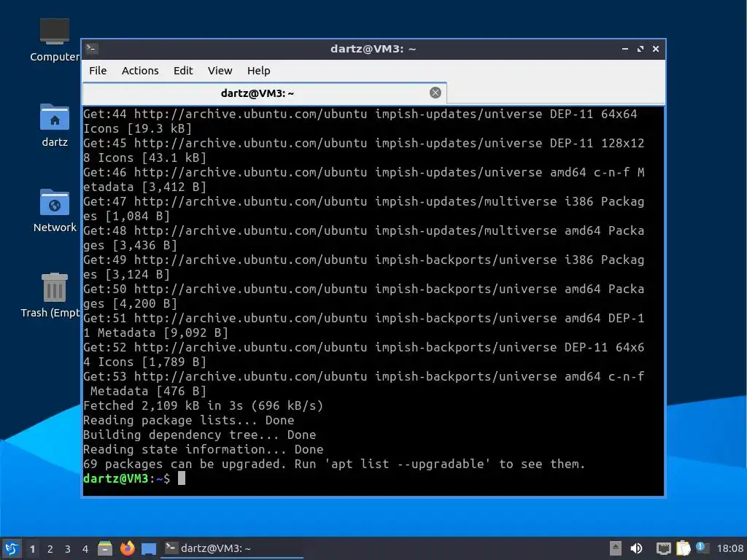
Task: Click the 18:08 clock
Action: click(729, 548)
